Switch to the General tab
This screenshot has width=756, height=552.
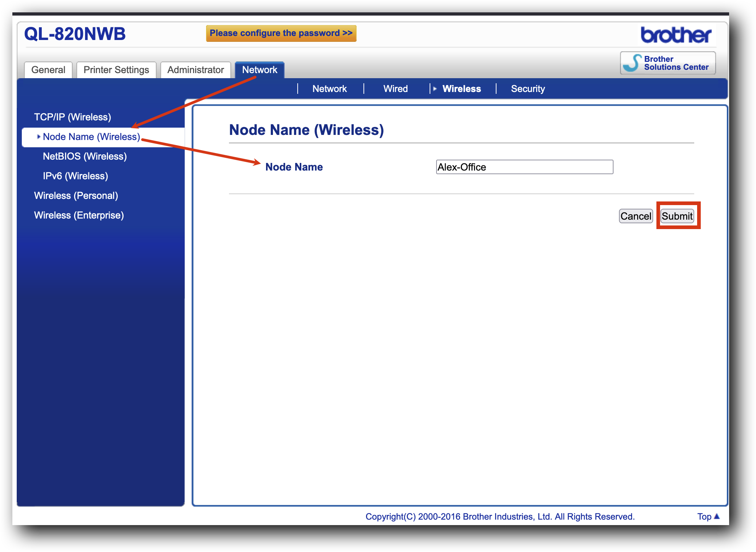click(48, 70)
